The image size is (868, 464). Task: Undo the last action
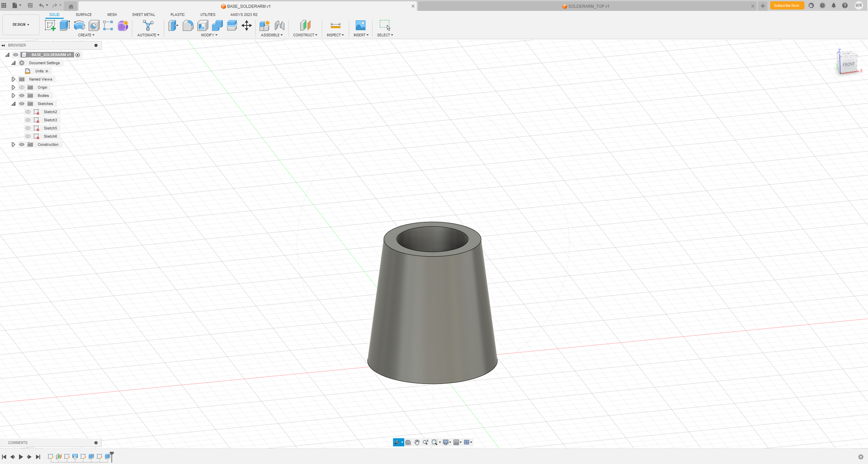41,5
